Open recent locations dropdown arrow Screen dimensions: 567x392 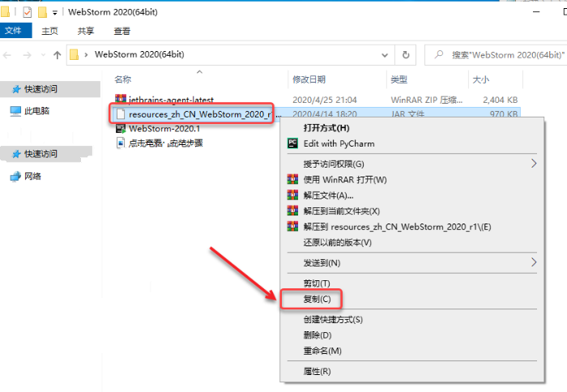(43, 55)
